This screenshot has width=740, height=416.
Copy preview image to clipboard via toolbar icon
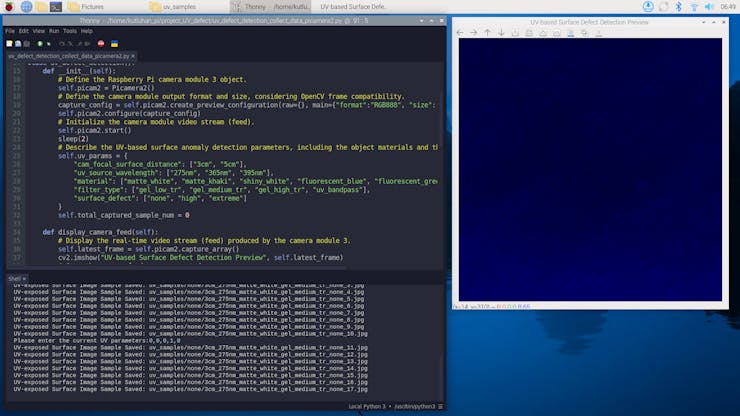point(585,33)
